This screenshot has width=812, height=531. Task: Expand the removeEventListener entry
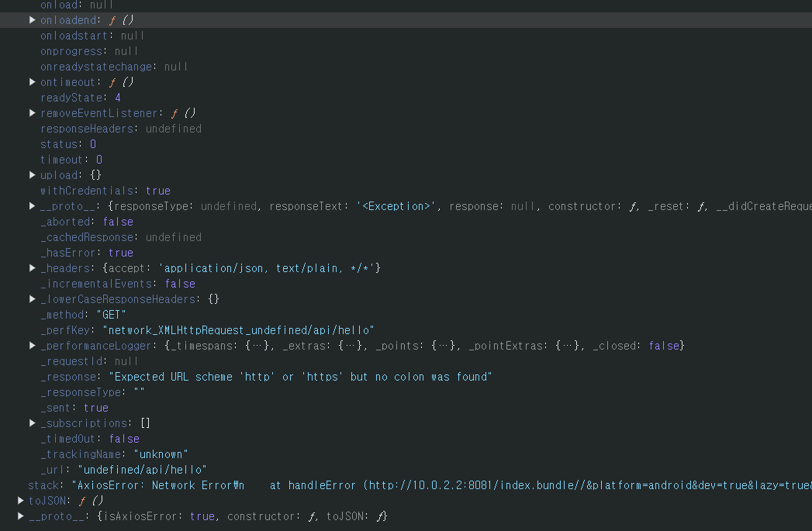[32, 113]
